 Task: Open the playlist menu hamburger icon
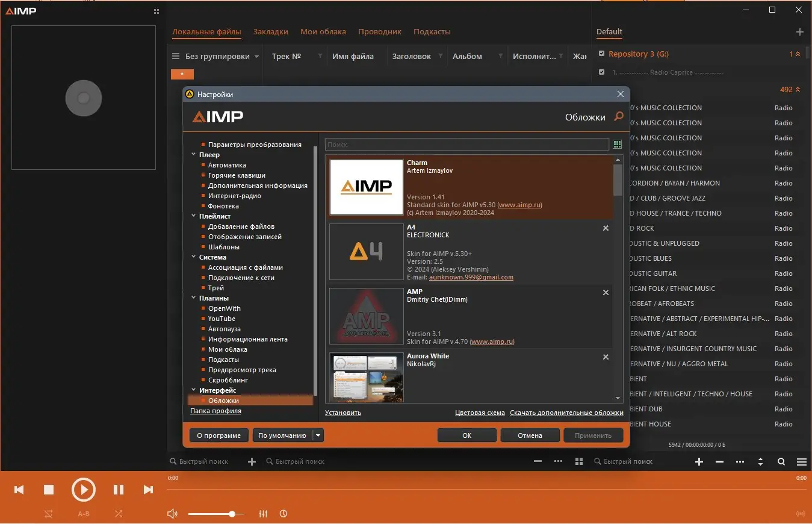[x=801, y=461]
